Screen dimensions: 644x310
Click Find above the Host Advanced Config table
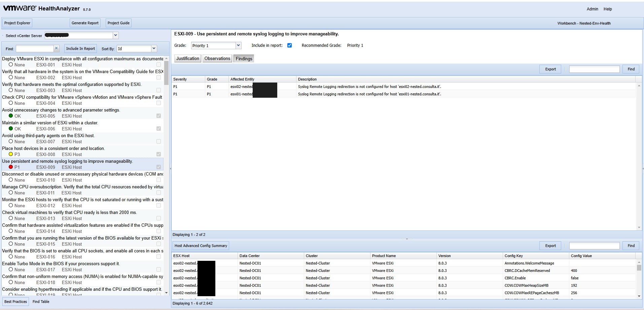click(x=631, y=246)
